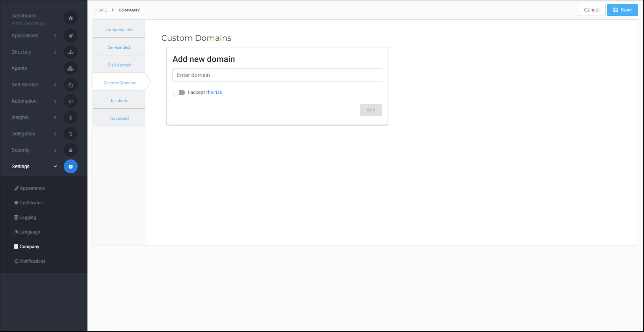Click the Applications sidebar label
Screen dimensions: 644x332
pyautogui.click(x=25, y=36)
